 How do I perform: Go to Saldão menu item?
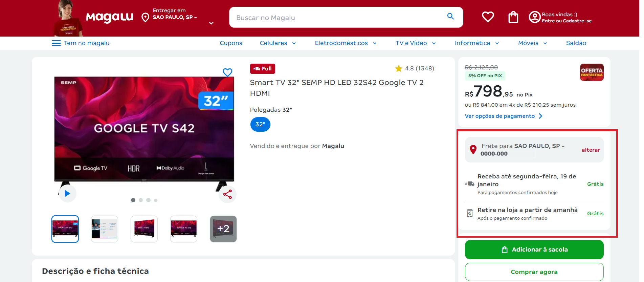(576, 43)
